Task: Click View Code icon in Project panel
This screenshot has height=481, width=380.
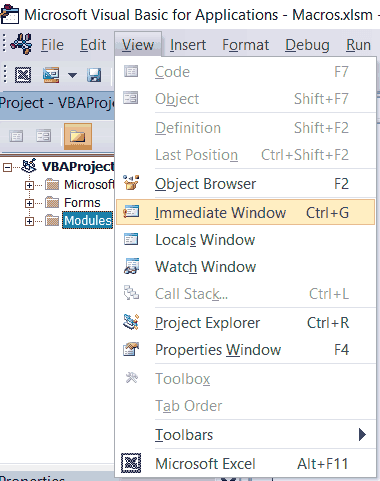Action: click(16, 136)
